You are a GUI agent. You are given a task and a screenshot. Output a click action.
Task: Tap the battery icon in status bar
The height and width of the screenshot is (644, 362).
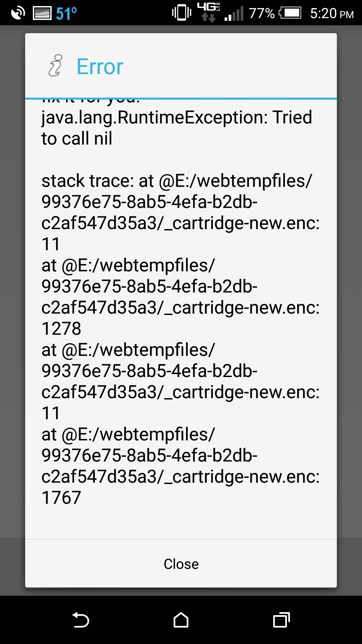pyautogui.click(x=290, y=13)
